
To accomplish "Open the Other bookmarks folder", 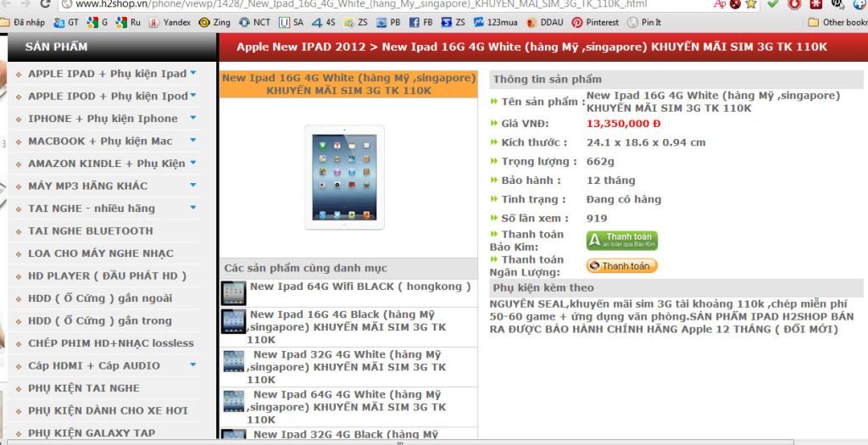I will 837,22.
